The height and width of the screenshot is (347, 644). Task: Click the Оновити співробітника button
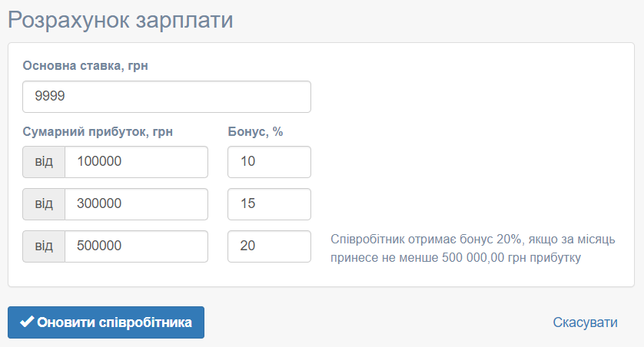106,322
